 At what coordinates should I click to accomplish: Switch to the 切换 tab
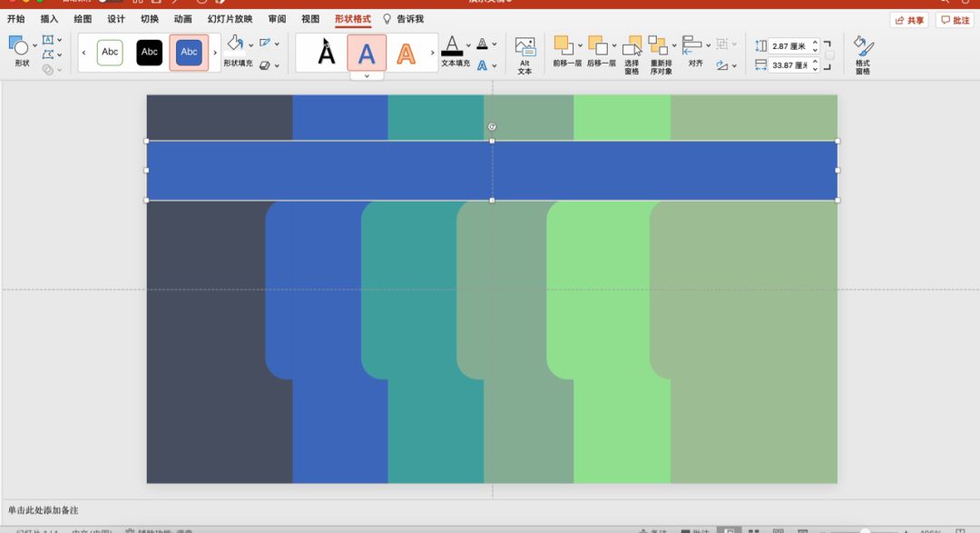click(x=150, y=19)
